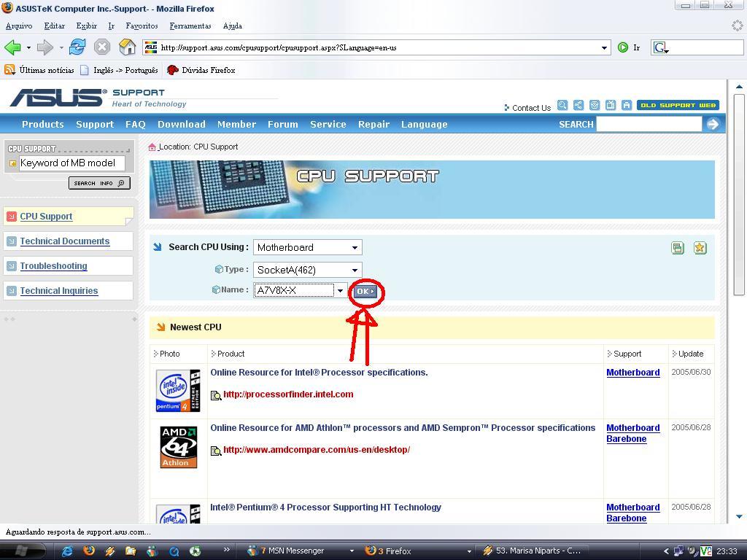Open Firefox from quick launch
The height and width of the screenshot is (560, 747).
tap(89, 551)
